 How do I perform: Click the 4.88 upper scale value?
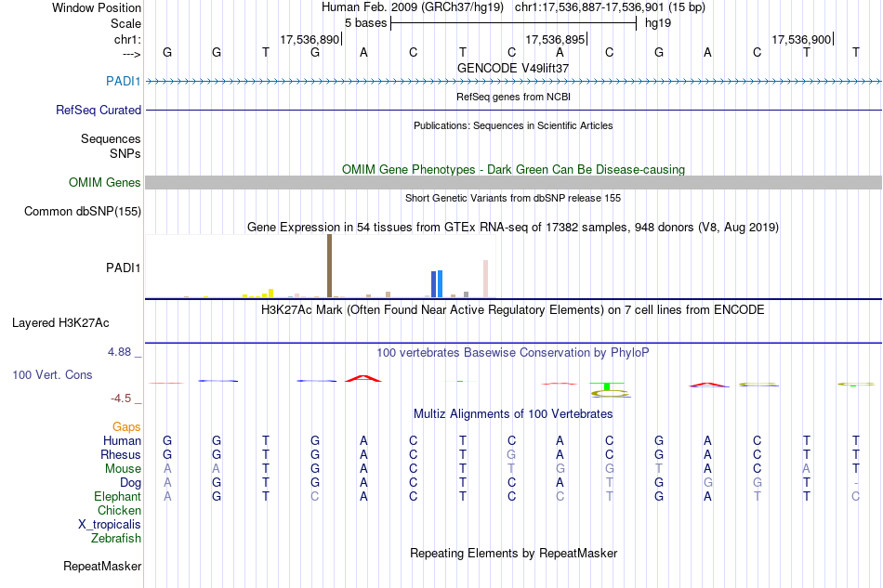pyautogui.click(x=119, y=352)
